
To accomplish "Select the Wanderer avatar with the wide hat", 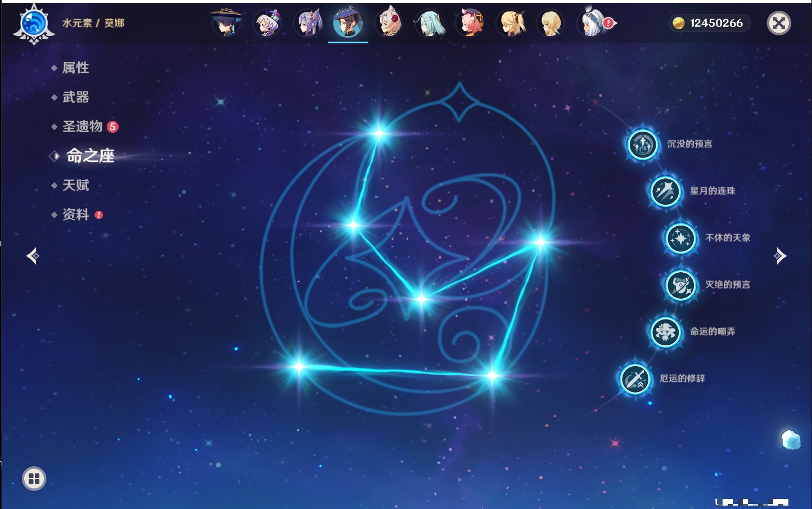I will point(226,23).
